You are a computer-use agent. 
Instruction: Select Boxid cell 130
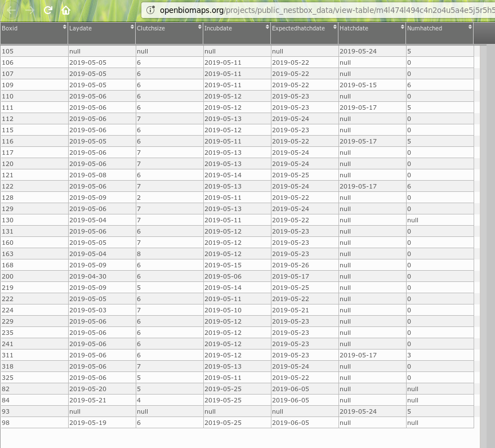pyautogui.click(x=34, y=220)
